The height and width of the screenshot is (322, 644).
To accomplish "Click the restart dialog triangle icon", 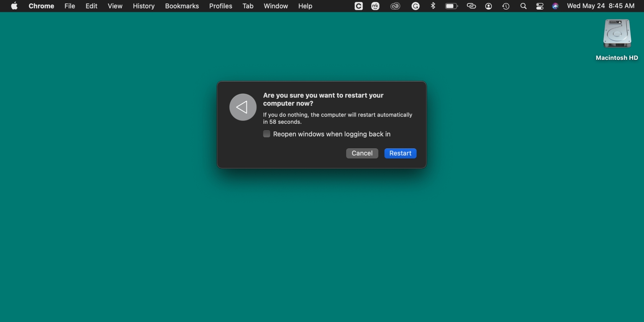I will [243, 107].
